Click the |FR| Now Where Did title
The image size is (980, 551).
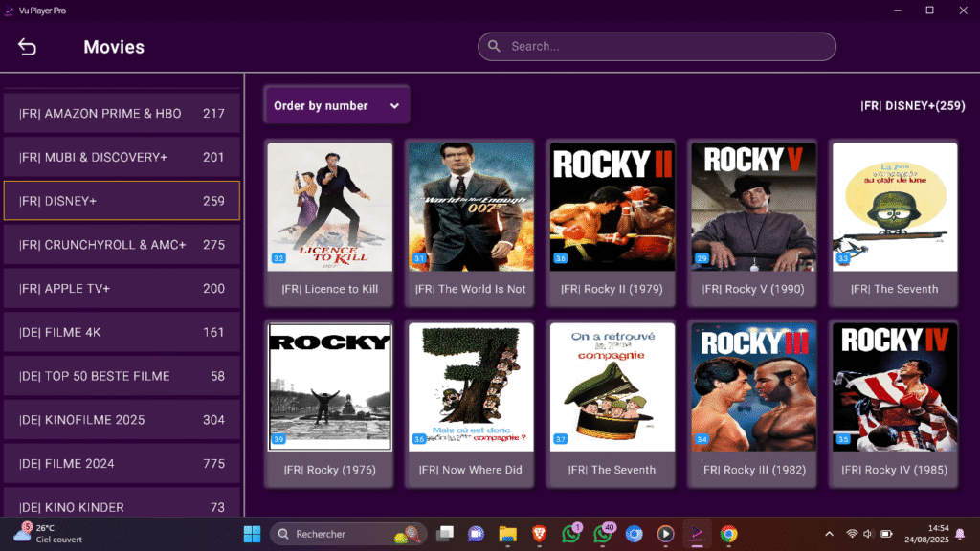point(471,470)
